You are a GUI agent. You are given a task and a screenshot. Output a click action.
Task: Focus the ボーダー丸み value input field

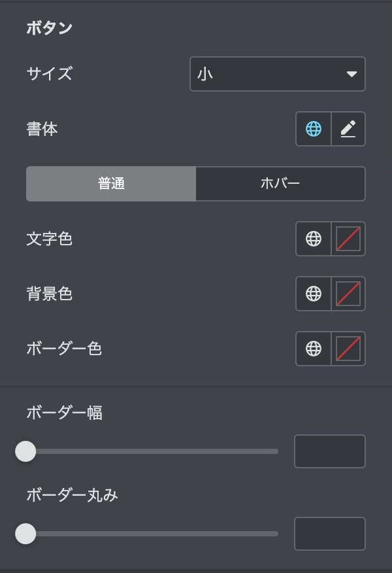pyautogui.click(x=329, y=534)
